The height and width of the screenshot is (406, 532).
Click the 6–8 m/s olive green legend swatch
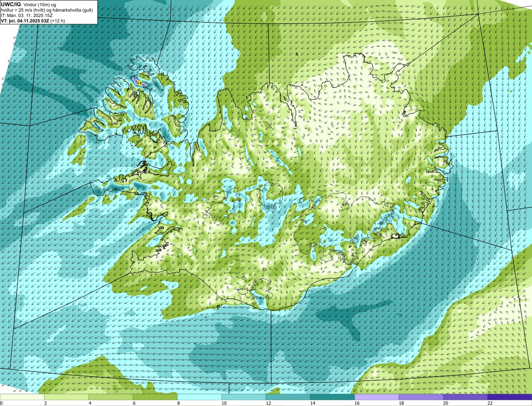click(155, 397)
